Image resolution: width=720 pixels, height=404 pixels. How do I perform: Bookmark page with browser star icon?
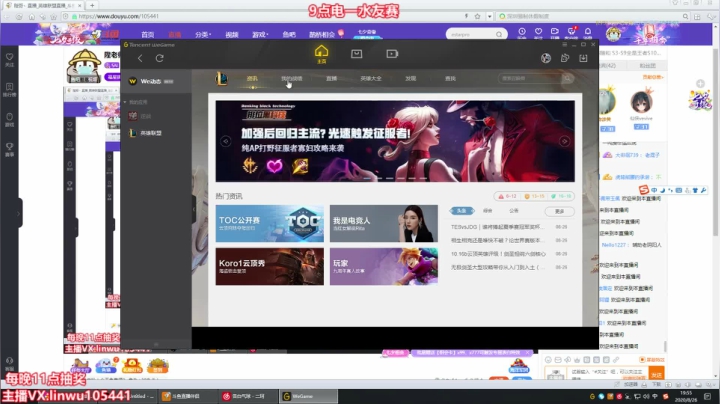[478, 16]
